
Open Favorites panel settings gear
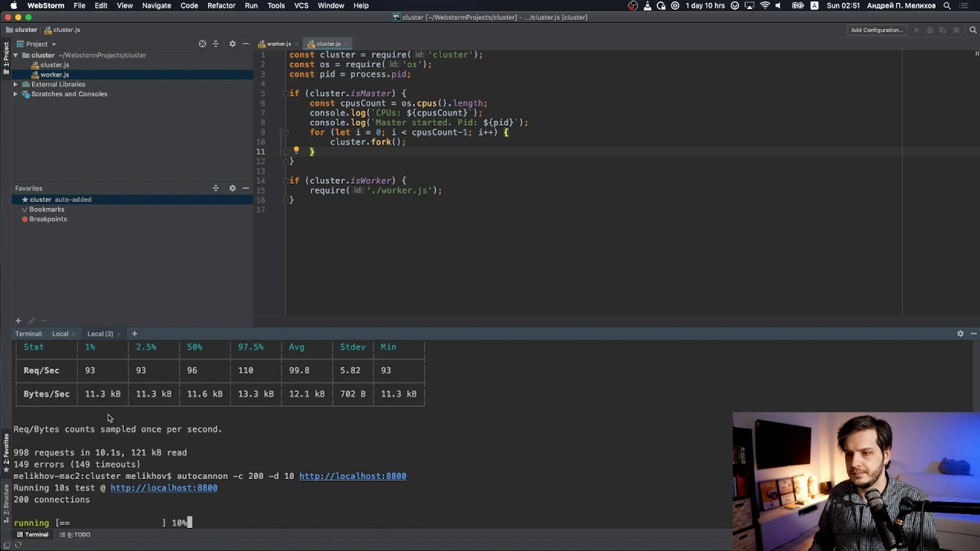point(233,188)
